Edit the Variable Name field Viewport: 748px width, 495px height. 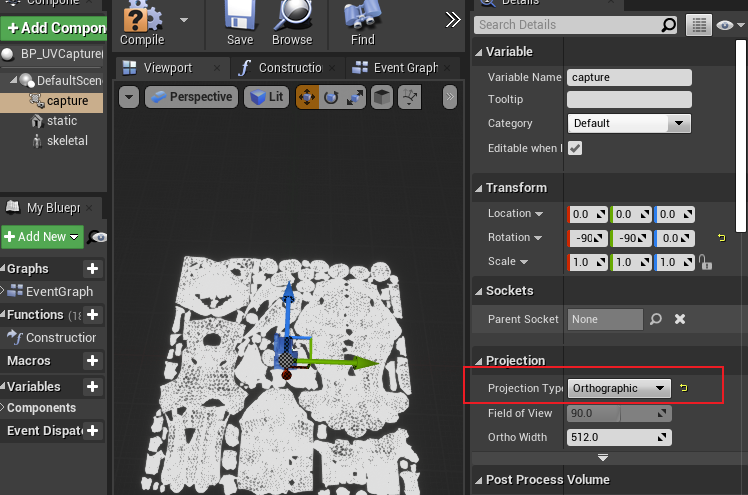[629, 77]
